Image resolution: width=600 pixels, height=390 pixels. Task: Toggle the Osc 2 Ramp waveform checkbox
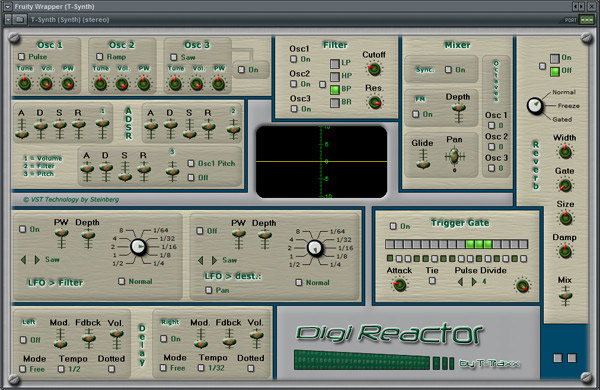click(99, 57)
